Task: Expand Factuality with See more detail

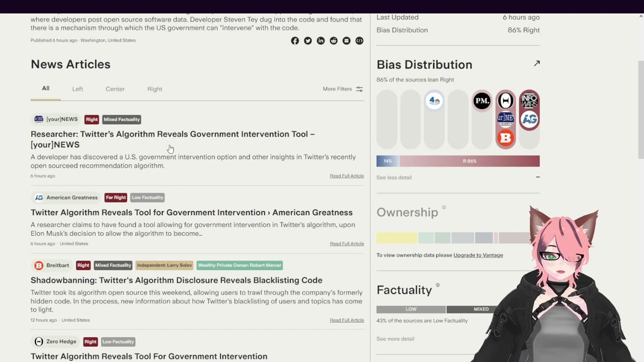Action: [x=395, y=339]
